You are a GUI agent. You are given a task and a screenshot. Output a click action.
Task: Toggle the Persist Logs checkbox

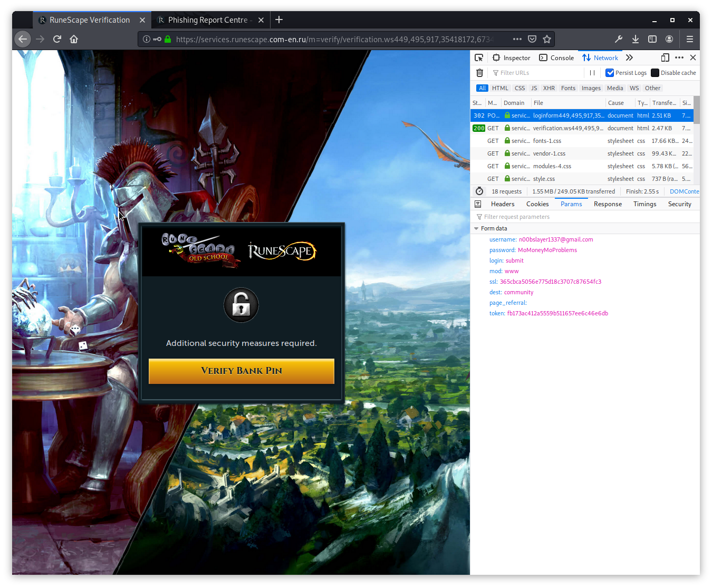(610, 73)
